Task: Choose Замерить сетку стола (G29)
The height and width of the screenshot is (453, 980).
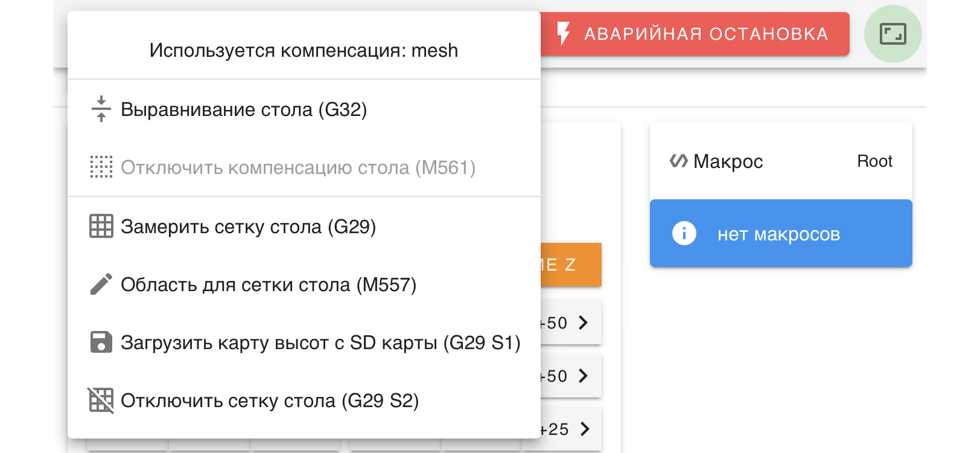Action: (x=248, y=227)
